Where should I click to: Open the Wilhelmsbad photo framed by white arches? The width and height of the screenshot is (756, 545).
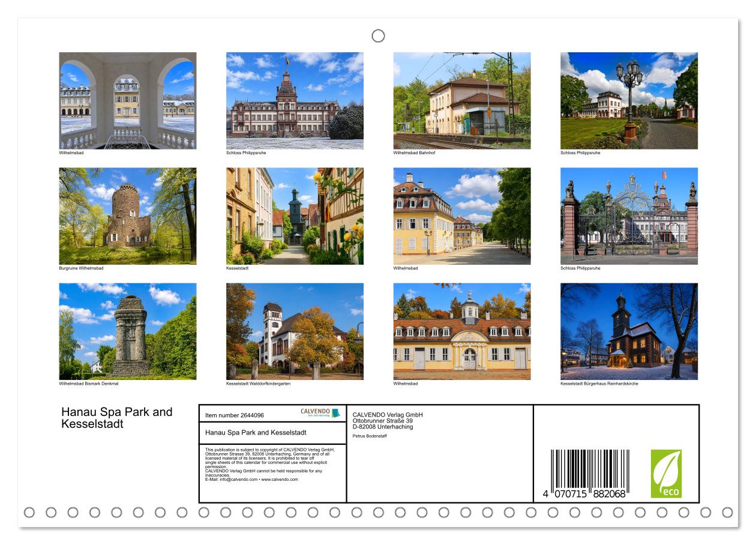(127, 101)
